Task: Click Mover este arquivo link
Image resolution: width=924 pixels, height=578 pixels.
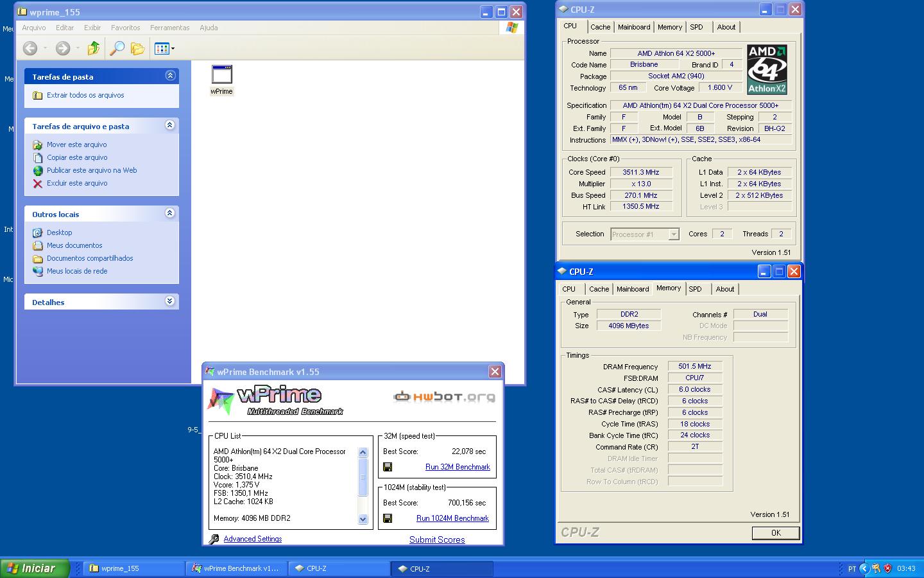Action: [76, 144]
